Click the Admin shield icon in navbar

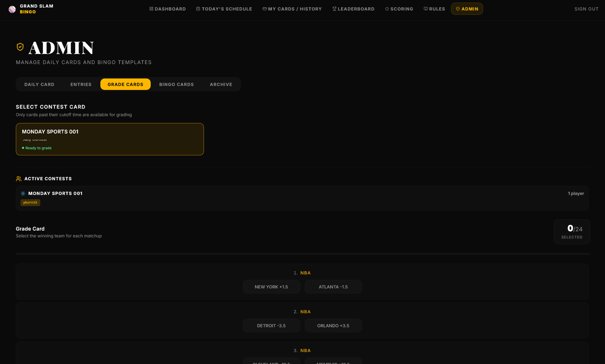click(458, 9)
